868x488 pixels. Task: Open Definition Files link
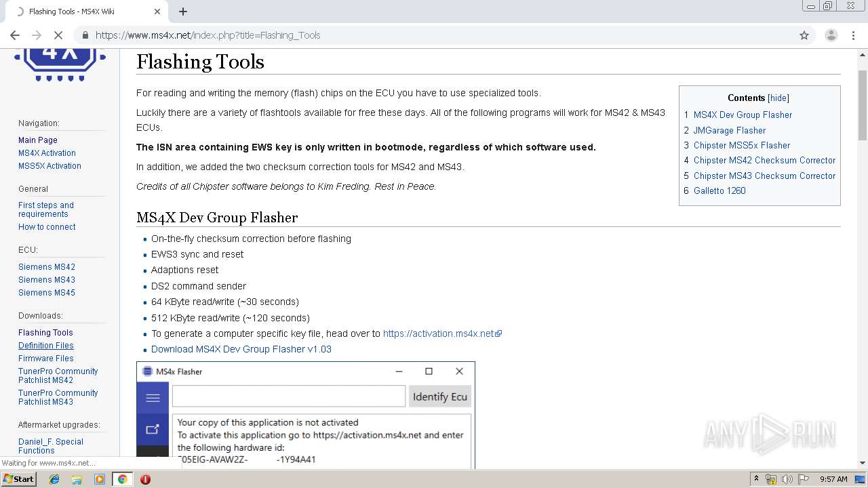[x=46, y=346]
